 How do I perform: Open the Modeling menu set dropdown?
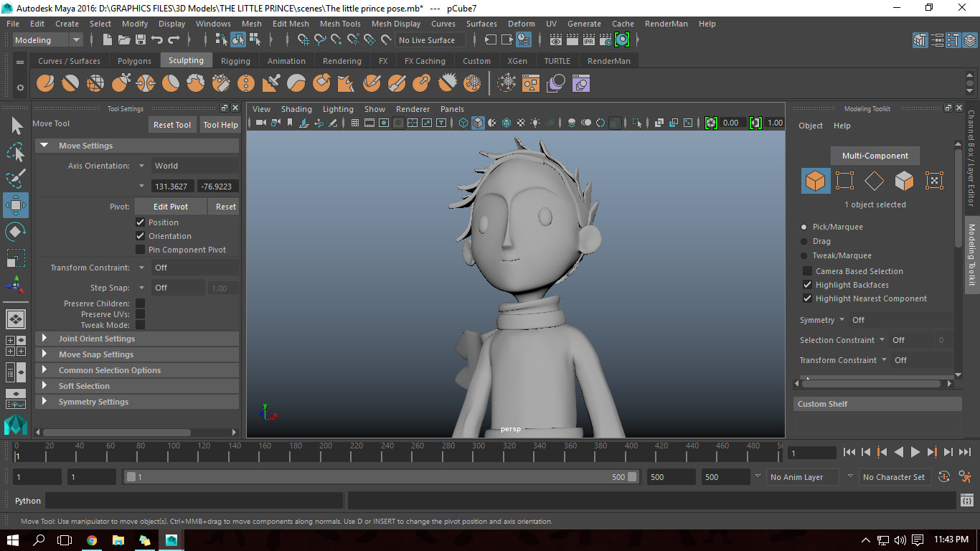pos(47,40)
